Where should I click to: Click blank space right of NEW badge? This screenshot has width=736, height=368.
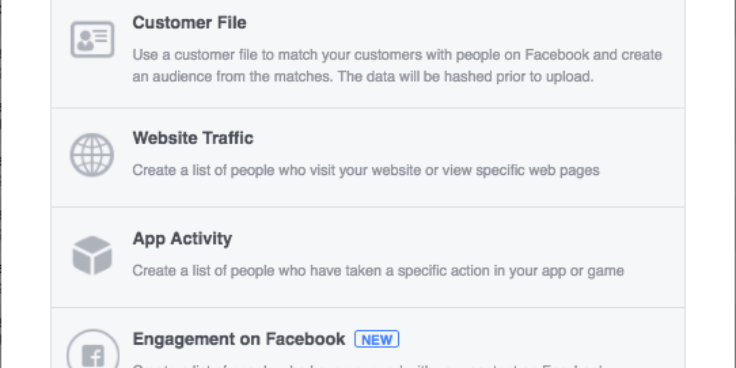[x=540, y=339]
